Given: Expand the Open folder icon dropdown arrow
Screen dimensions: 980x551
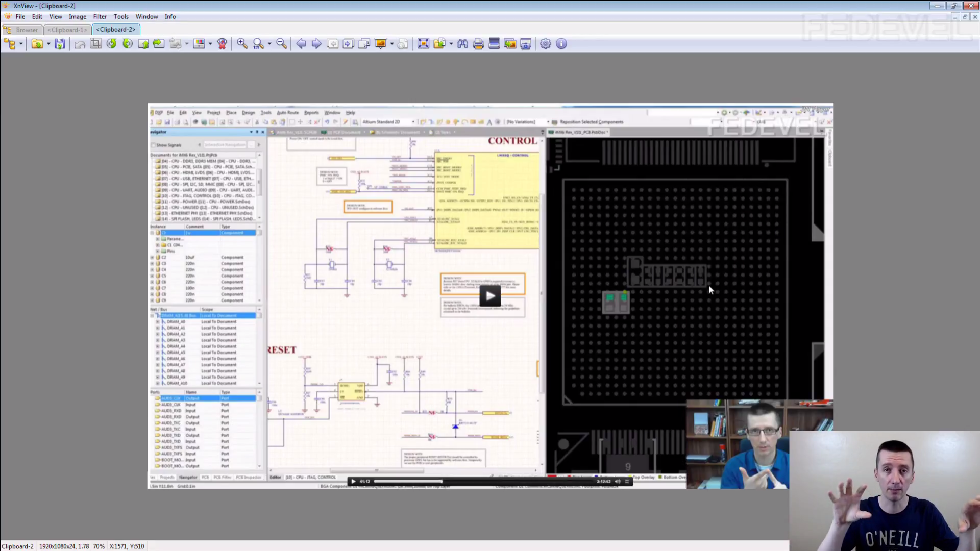Looking at the screenshot, I should coord(48,44).
